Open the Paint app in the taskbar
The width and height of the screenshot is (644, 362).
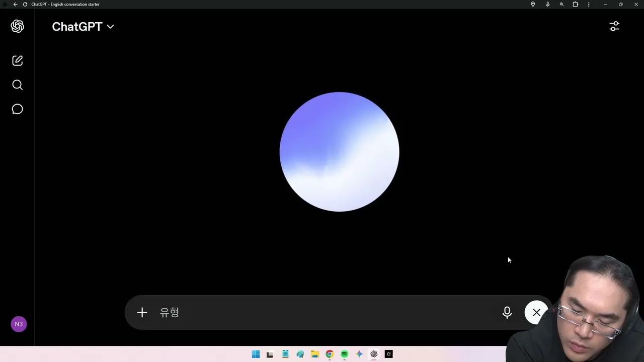300,354
